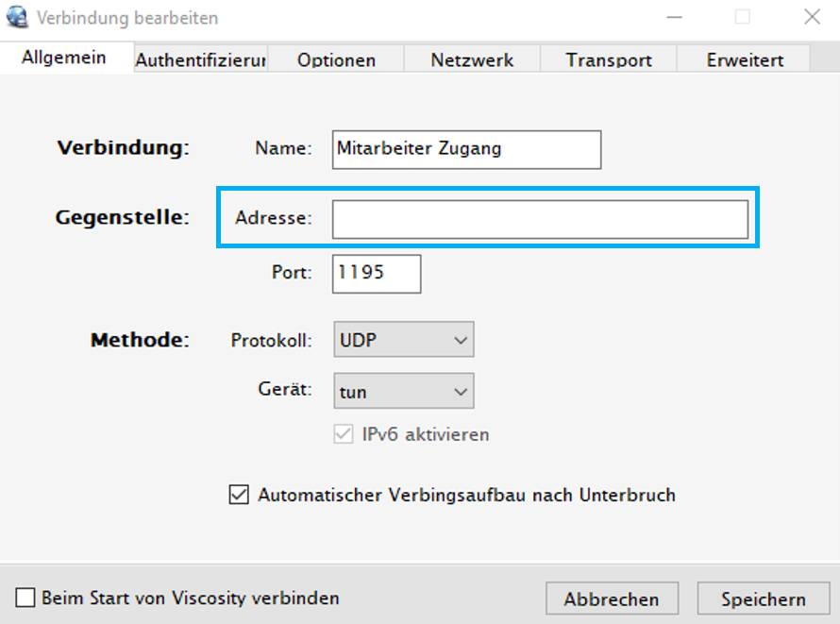Cancel editing via Abbrechen button

tap(612, 599)
